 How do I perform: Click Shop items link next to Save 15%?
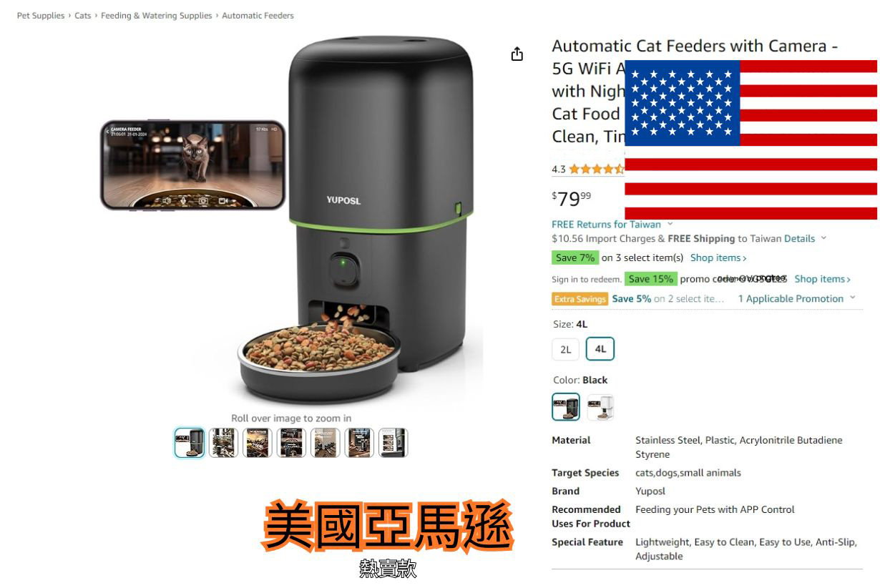click(822, 279)
